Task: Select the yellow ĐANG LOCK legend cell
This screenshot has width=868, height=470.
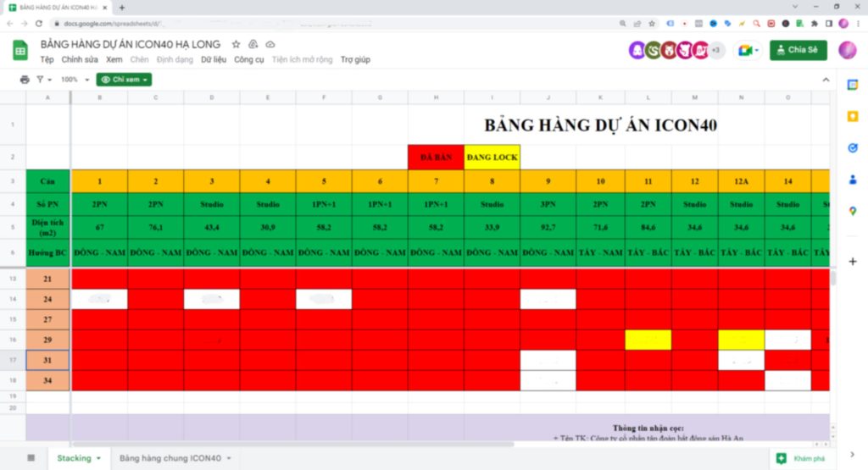Action: coord(492,157)
